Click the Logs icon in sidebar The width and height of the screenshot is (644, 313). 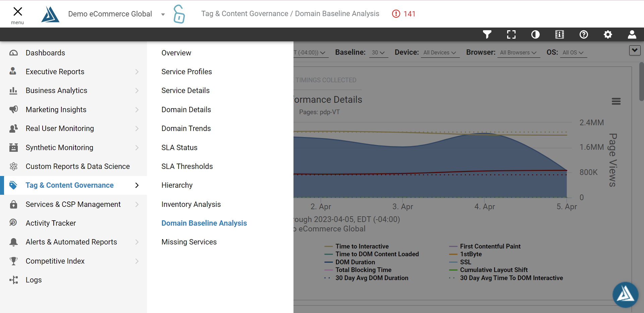pos(13,280)
